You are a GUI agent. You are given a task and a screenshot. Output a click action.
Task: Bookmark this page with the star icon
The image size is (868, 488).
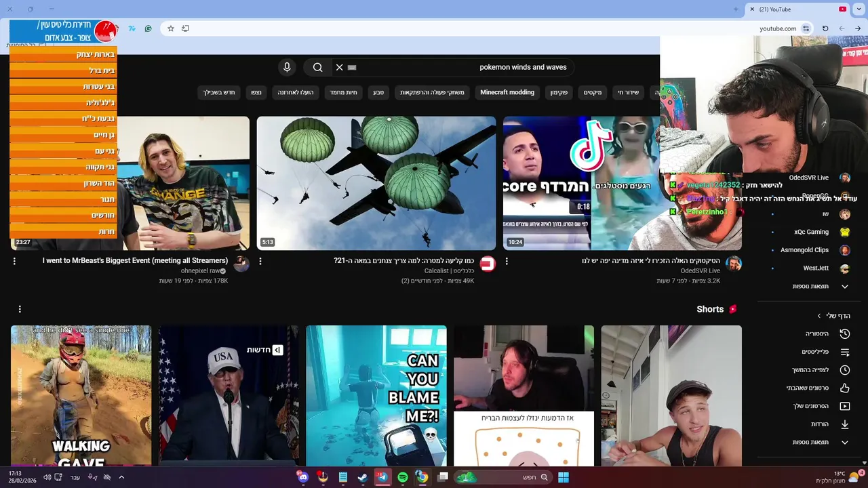171,28
